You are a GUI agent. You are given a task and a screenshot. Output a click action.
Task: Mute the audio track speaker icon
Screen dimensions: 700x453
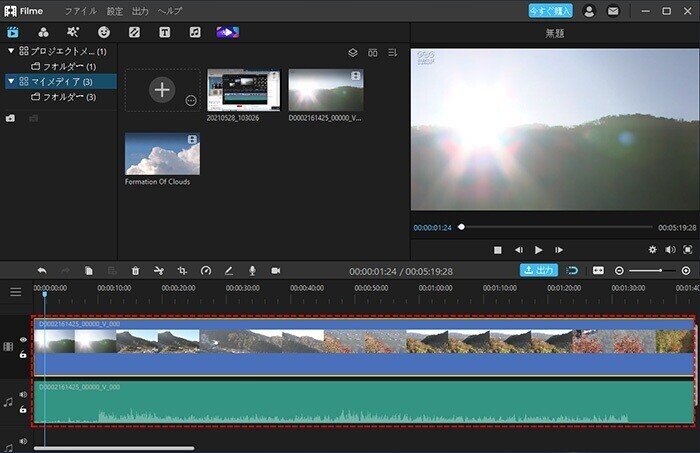click(x=23, y=395)
